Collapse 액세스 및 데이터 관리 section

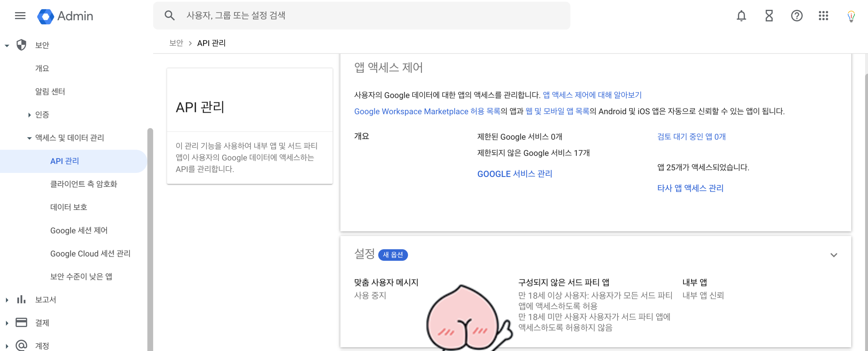coord(29,138)
